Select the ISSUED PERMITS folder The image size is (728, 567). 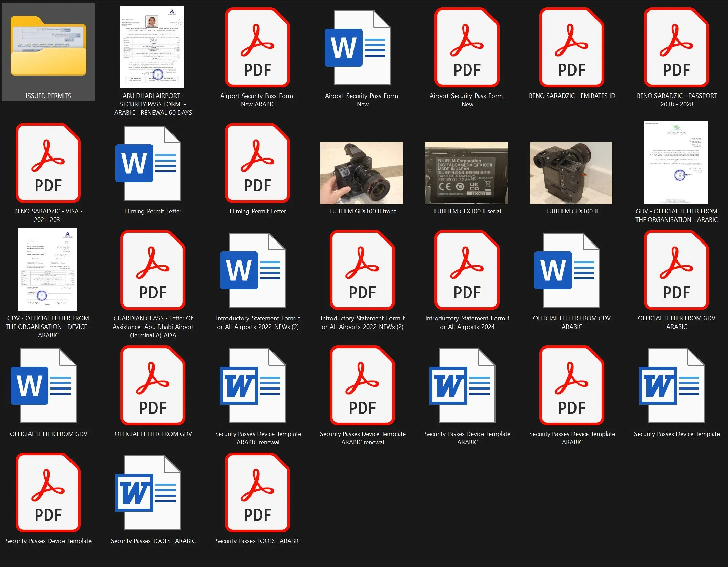pos(48,47)
